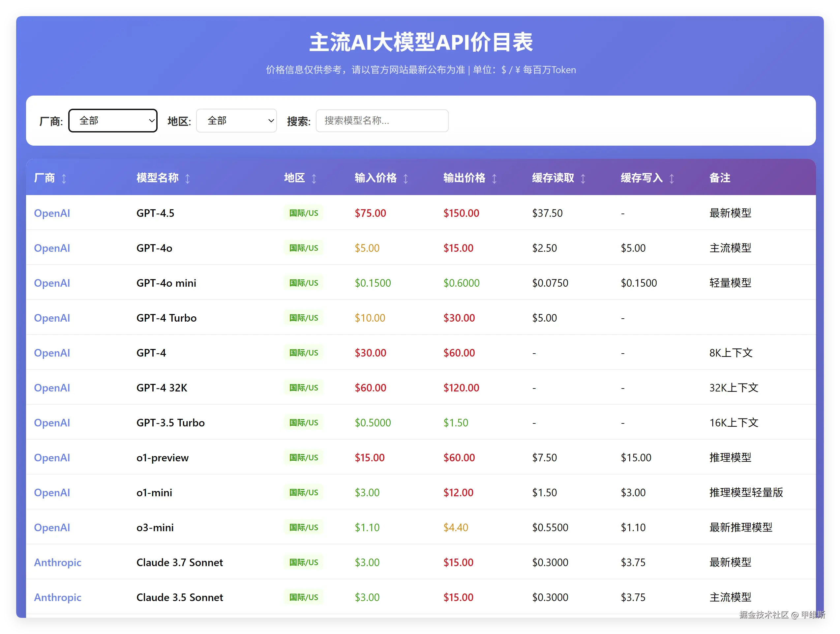The width and height of the screenshot is (840, 634).
Task: Click sort arrow icon beside 输出价格 header
Action: click(x=494, y=178)
